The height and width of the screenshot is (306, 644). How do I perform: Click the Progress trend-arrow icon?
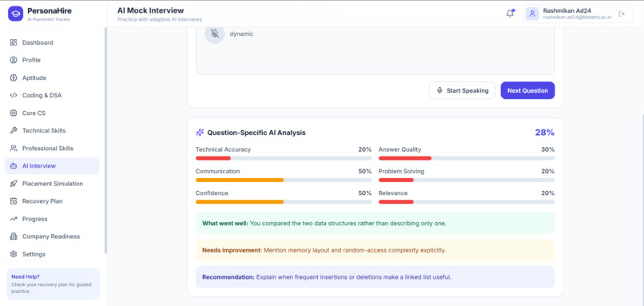tap(14, 219)
